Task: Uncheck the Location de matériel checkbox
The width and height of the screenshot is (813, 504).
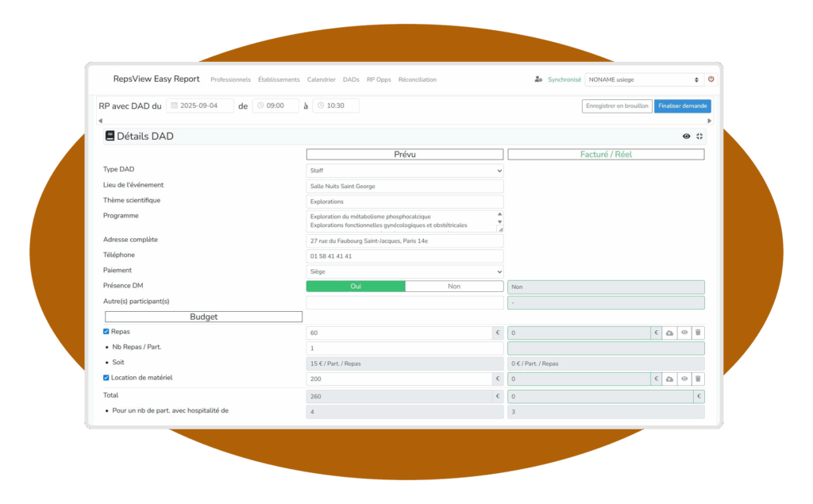Action: (107, 378)
